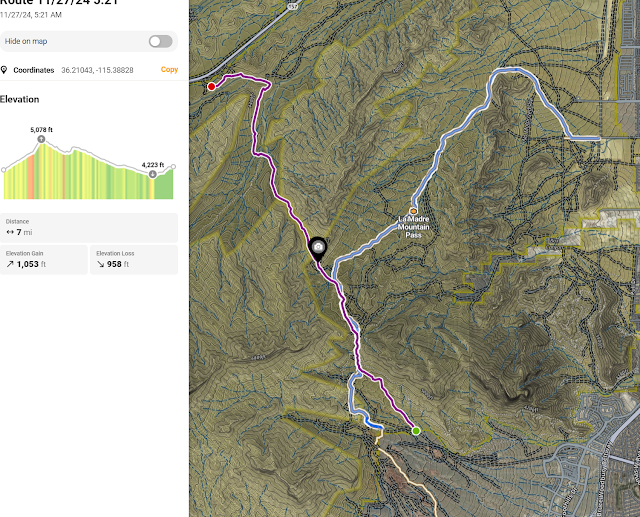
Task: Click the Elevation Loss 958 ft card
Action: (134, 260)
